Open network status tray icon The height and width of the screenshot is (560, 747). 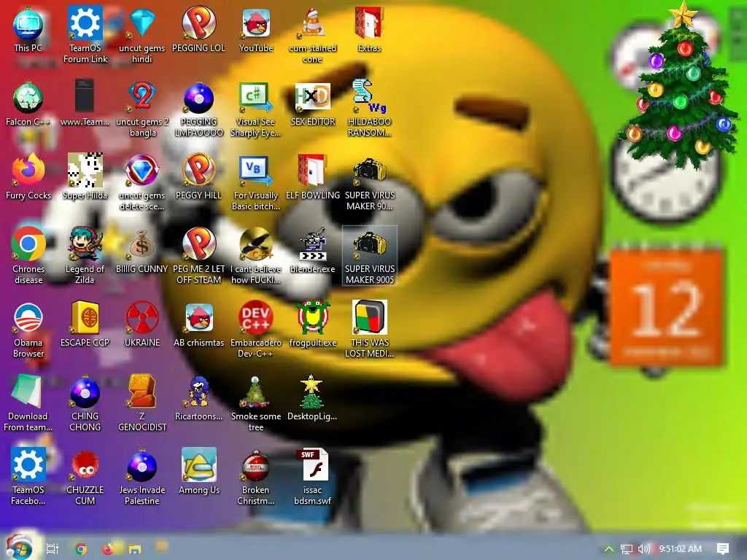[627, 549]
